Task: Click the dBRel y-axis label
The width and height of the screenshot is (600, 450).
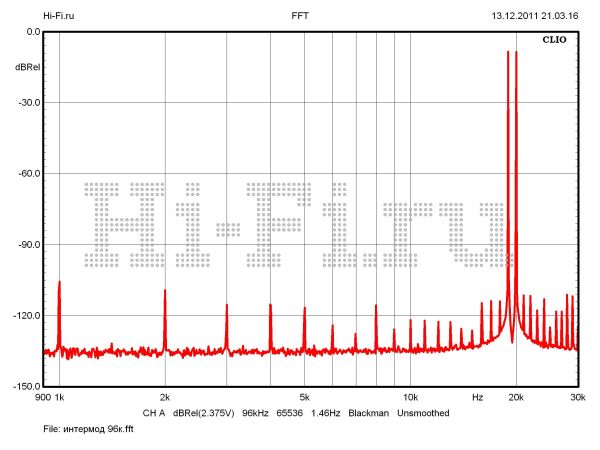Action: pos(27,67)
